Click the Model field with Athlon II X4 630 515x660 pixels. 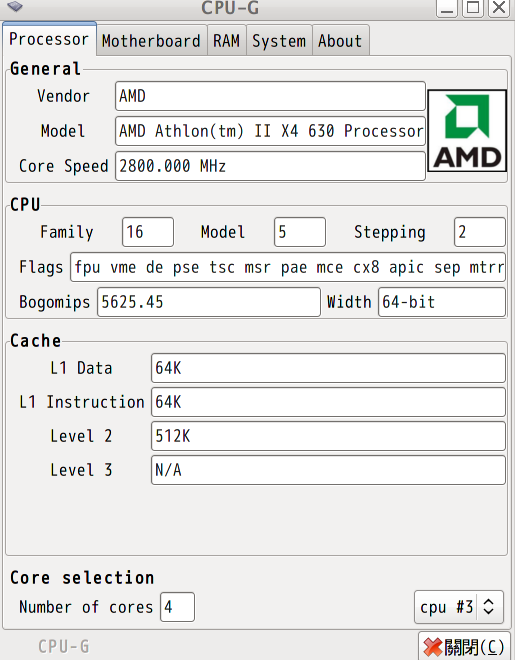coord(270,131)
